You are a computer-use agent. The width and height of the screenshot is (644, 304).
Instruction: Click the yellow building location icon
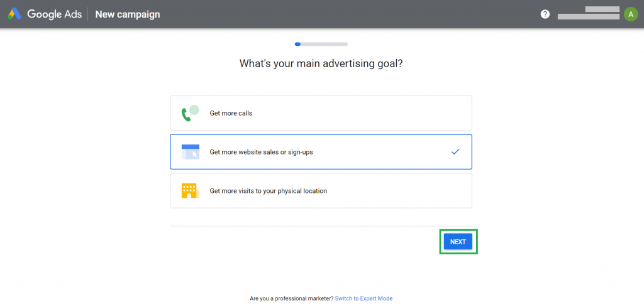coord(190,191)
